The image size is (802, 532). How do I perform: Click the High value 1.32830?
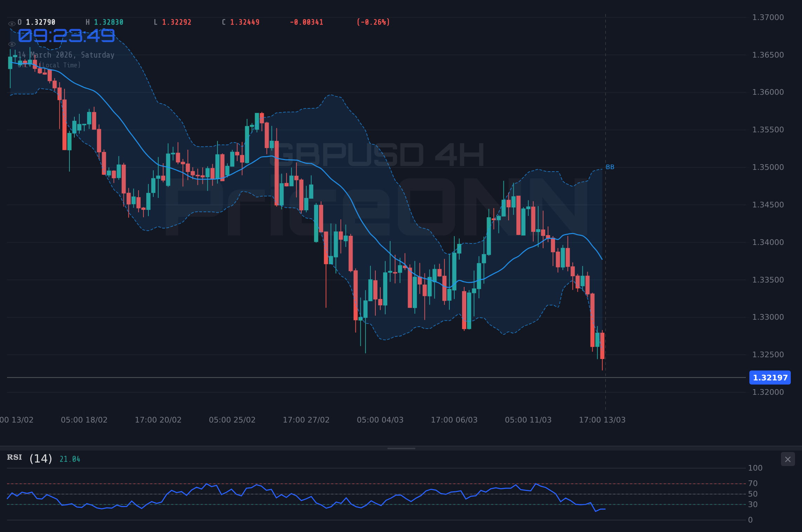[109, 22]
